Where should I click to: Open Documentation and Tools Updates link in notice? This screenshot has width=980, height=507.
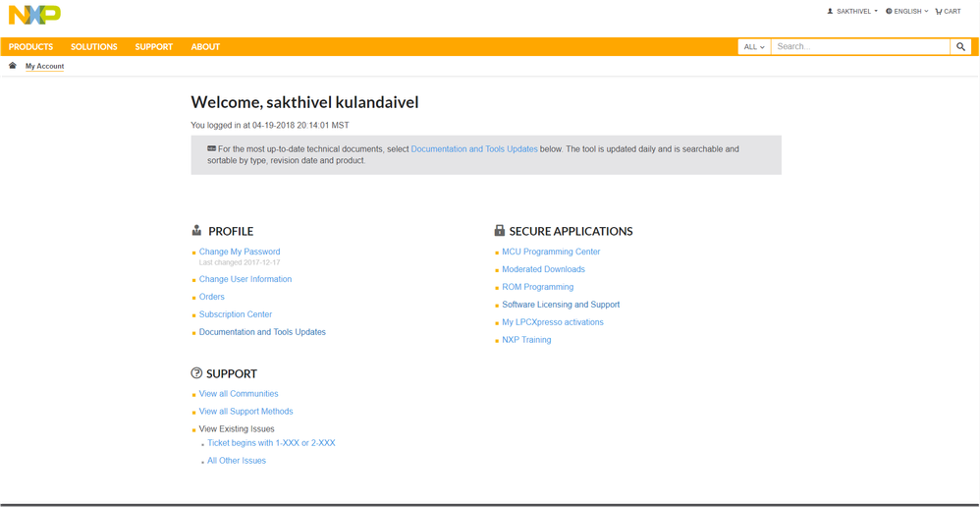tap(474, 149)
